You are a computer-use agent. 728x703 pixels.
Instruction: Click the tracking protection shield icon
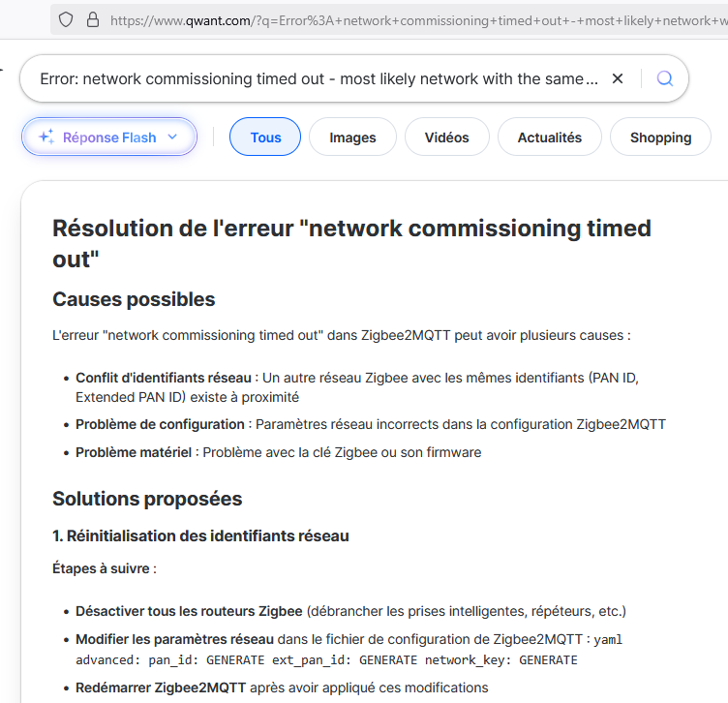66,19
